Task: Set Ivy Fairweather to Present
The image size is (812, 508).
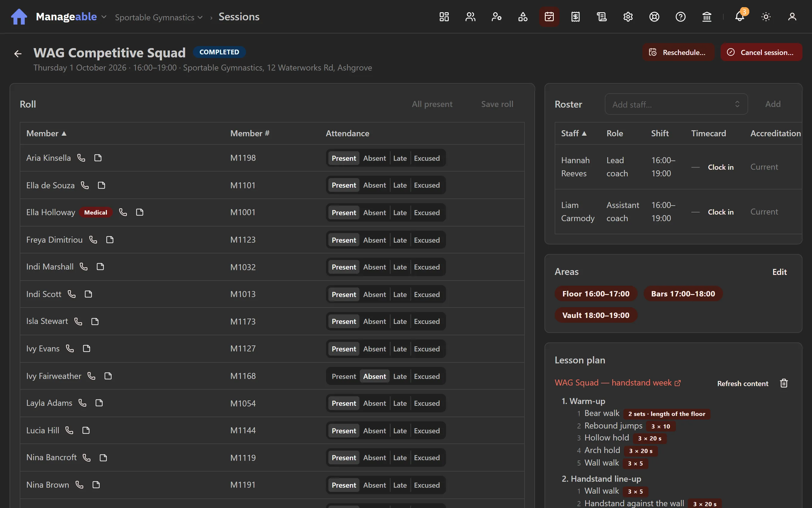Action: click(344, 376)
